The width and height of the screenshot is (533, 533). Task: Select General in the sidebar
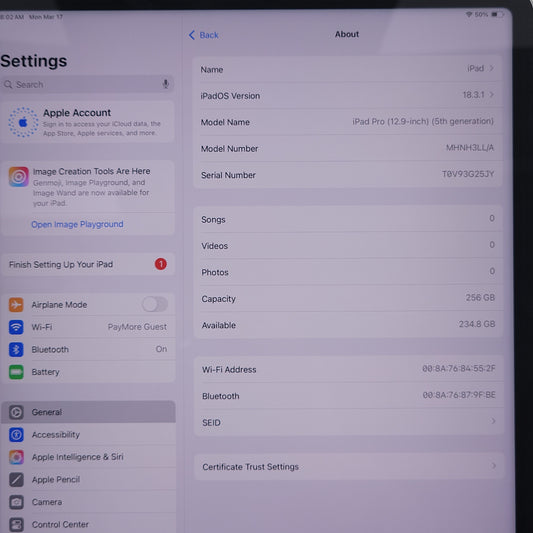pos(88,412)
